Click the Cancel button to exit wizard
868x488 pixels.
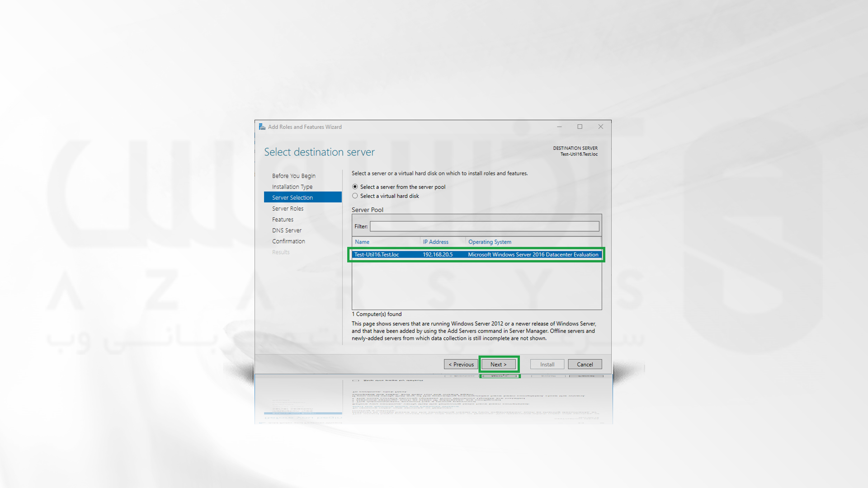coord(584,364)
